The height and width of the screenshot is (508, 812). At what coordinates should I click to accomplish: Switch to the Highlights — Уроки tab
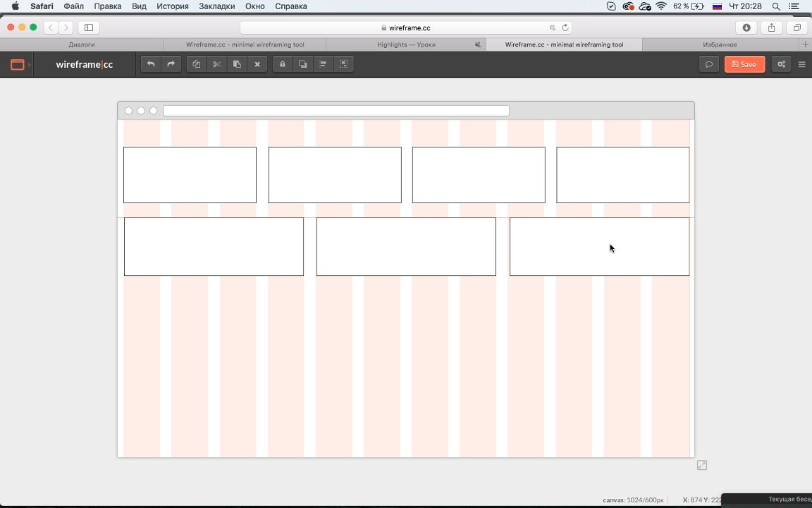click(x=406, y=44)
